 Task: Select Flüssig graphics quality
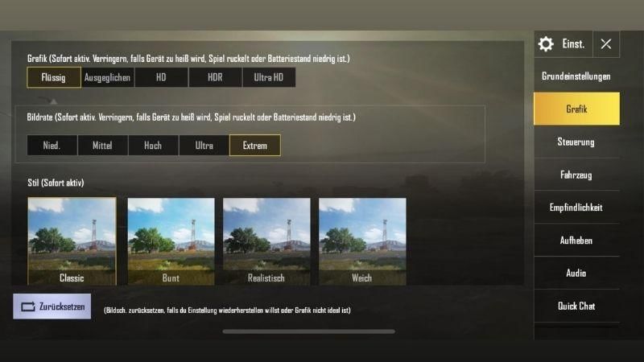point(54,77)
